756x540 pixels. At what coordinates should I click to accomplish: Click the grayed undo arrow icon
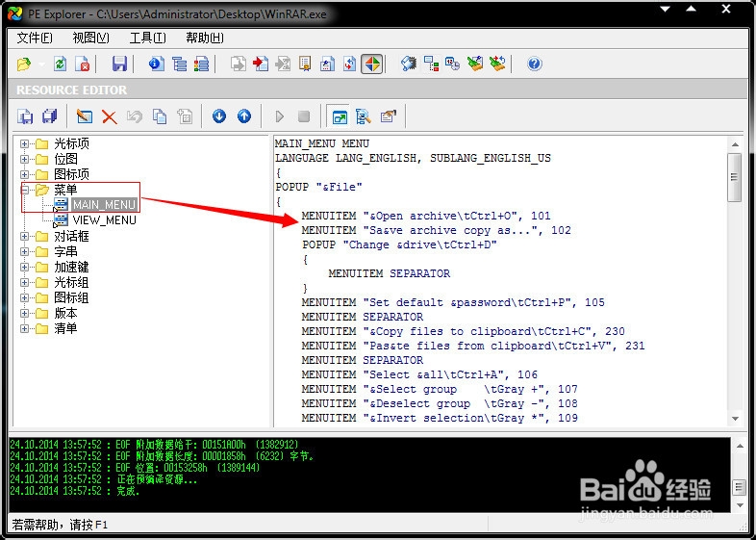click(x=135, y=116)
